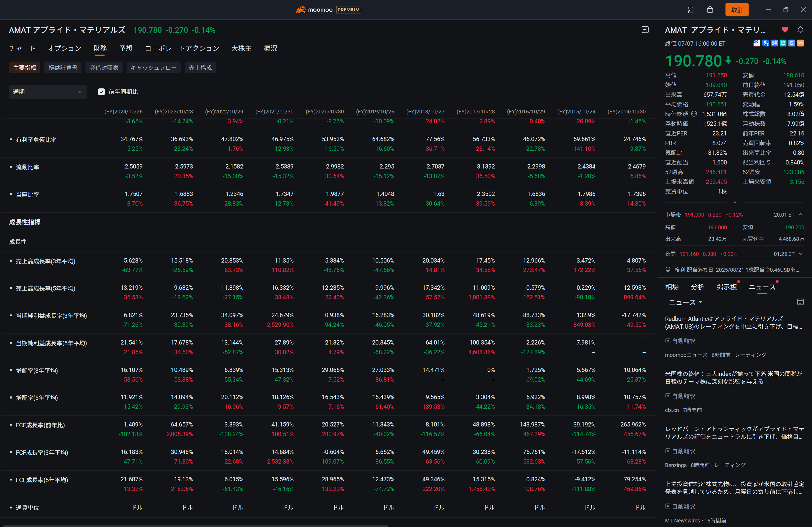Click auto-translate icon under 米国株の終値 news
Viewport: 812px width, 527px height.
668,396
